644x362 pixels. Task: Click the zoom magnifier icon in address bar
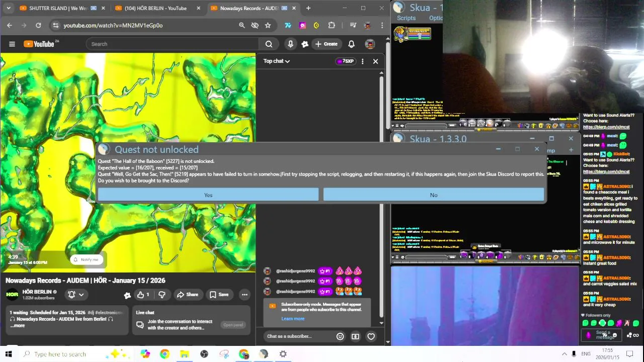point(242,25)
